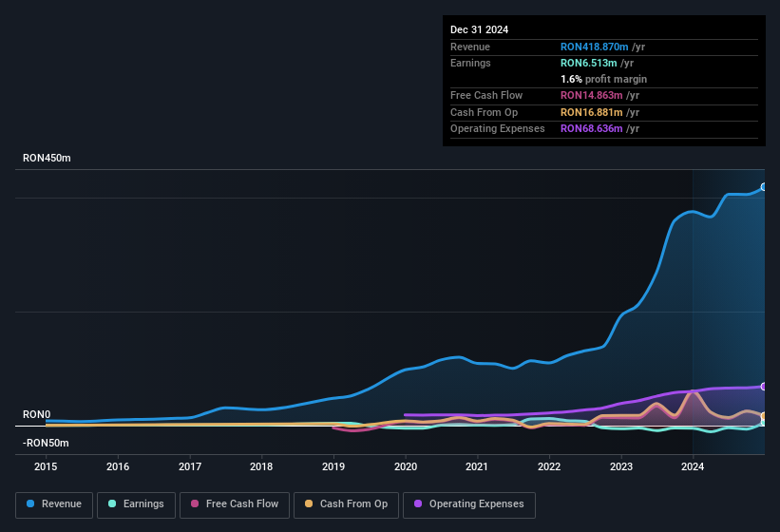Click the 2020 x-axis label
Viewport: 780px width, 532px height.
coord(406,466)
